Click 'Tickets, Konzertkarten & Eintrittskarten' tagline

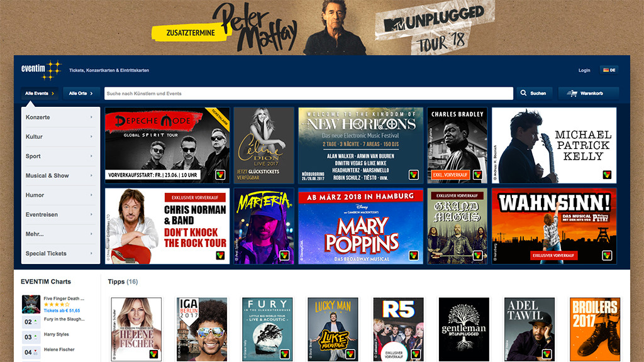pyautogui.click(x=109, y=70)
